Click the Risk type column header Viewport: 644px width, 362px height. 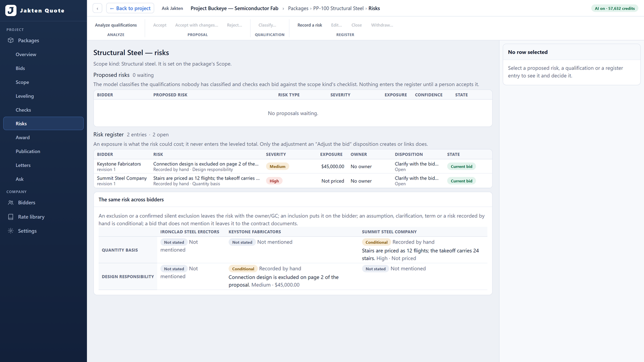[289, 95]
